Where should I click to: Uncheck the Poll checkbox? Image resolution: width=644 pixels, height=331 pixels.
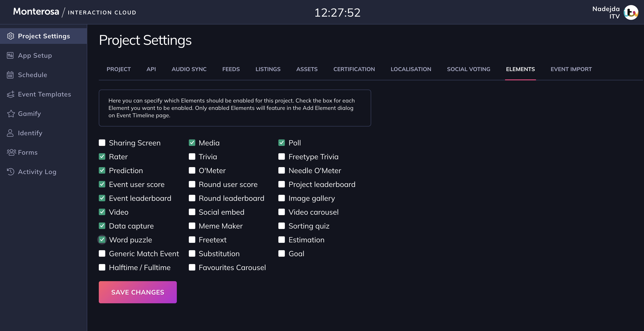[x=282, y=142]
